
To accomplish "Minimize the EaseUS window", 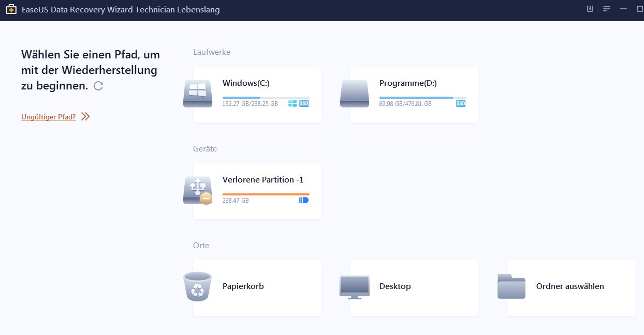I will click(623, 9).
